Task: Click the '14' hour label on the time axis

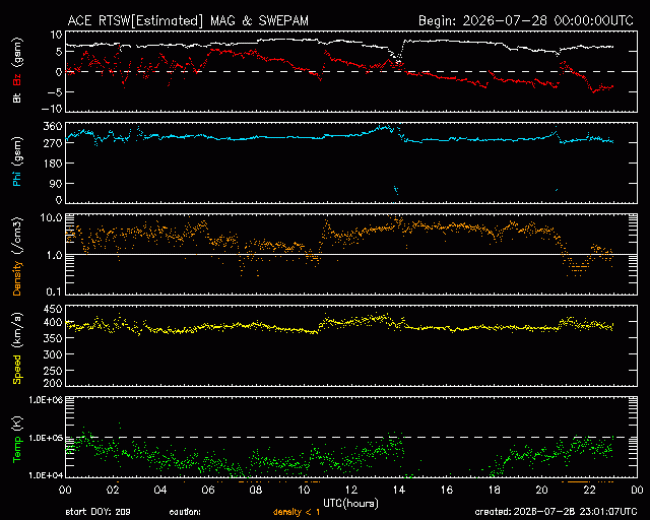Action: tap(399, 490)
